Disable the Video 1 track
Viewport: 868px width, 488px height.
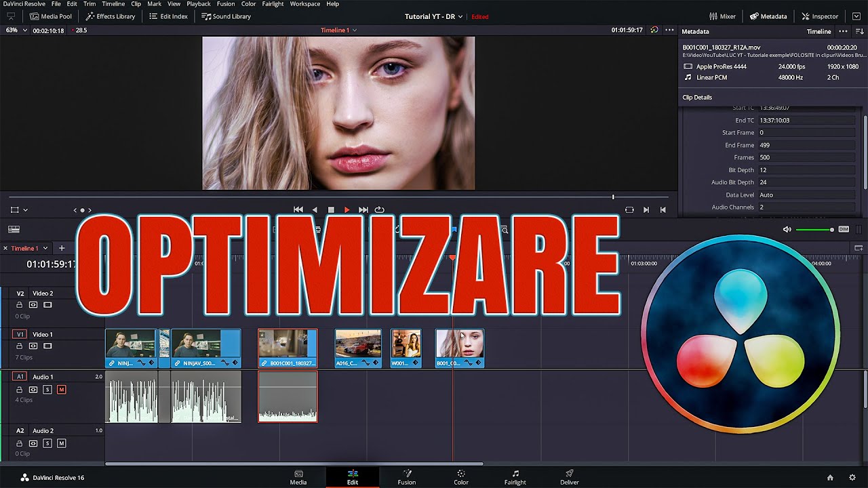click(47, 346)
